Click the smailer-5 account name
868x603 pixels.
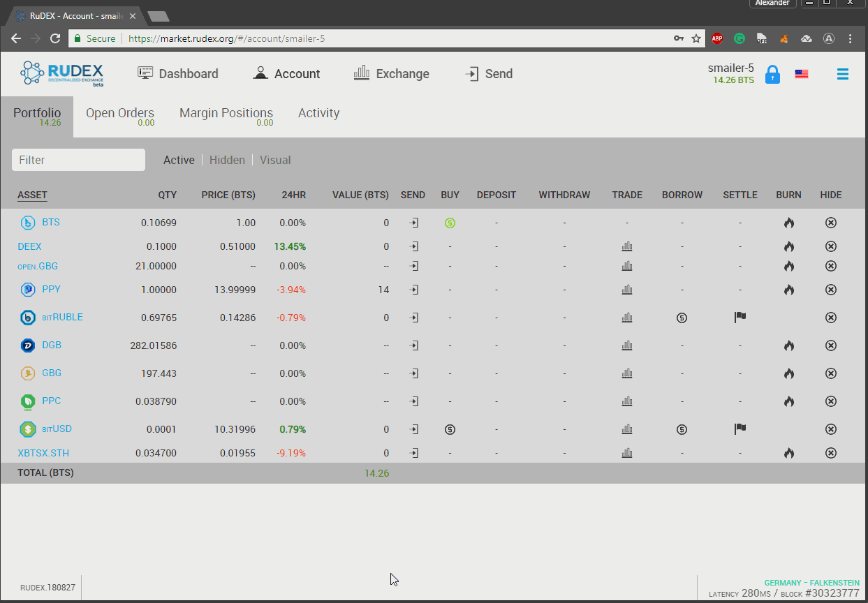click(730, 68)
